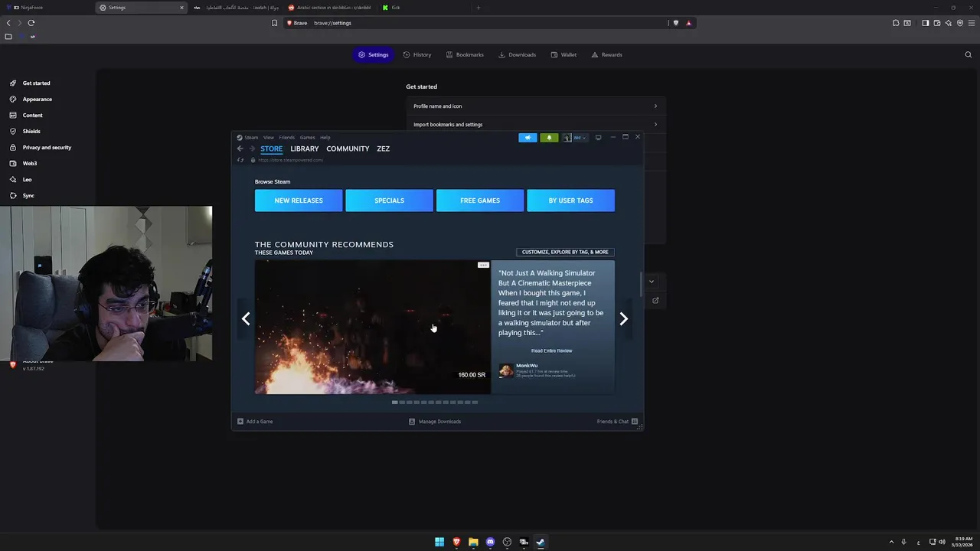Click FREE GAMES button

pyautogui.click(x=480, y=201)
